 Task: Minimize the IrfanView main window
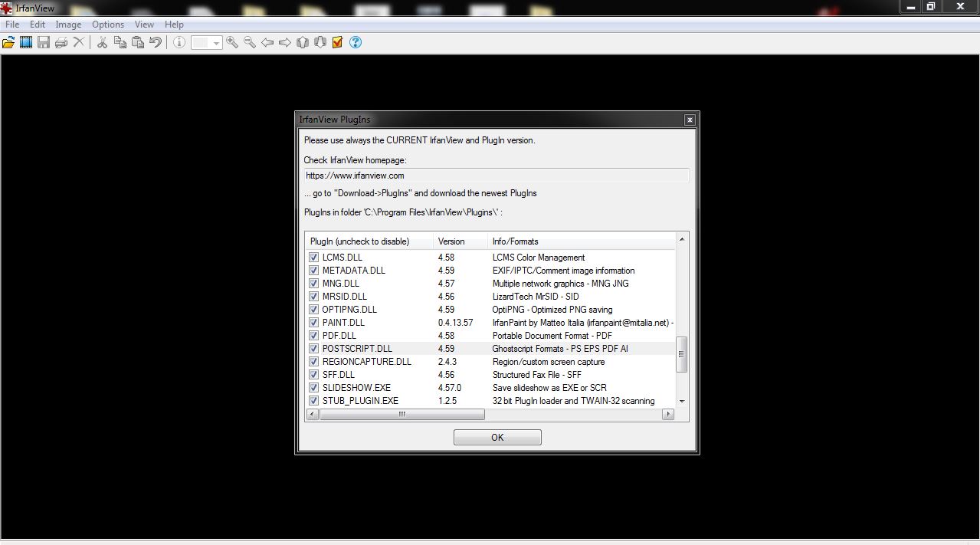pos(910,7)
